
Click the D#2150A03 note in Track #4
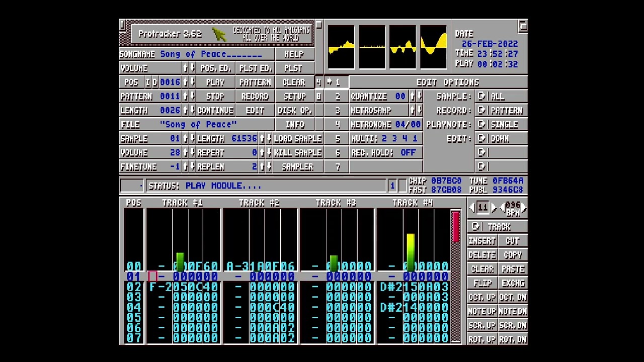point(414,287)
